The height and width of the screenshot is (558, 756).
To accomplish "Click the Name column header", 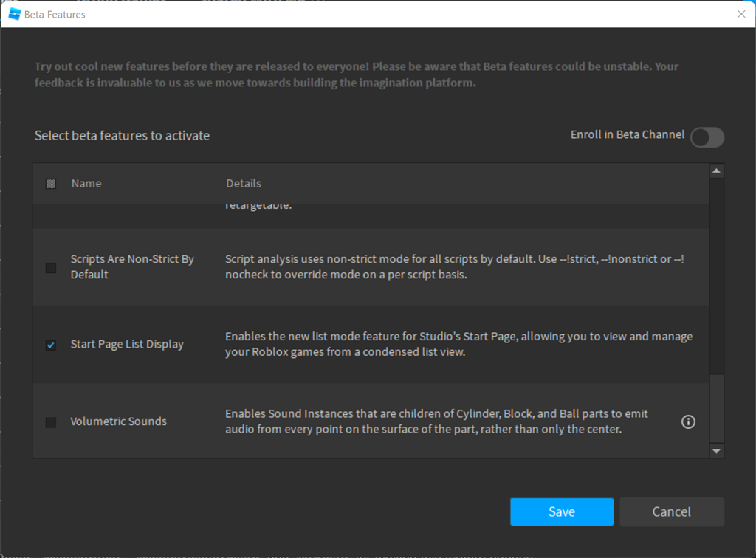I will click(86, 183).
